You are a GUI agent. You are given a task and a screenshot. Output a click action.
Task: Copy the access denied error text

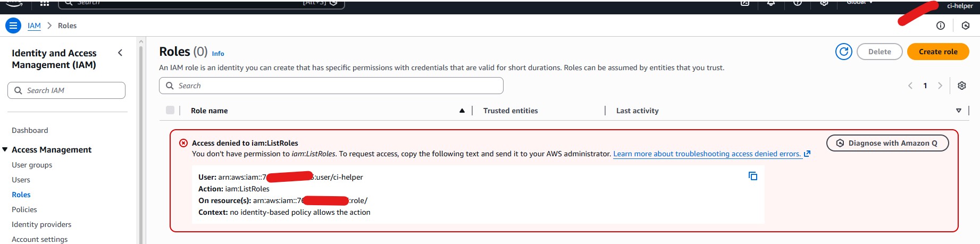[753, 176]
